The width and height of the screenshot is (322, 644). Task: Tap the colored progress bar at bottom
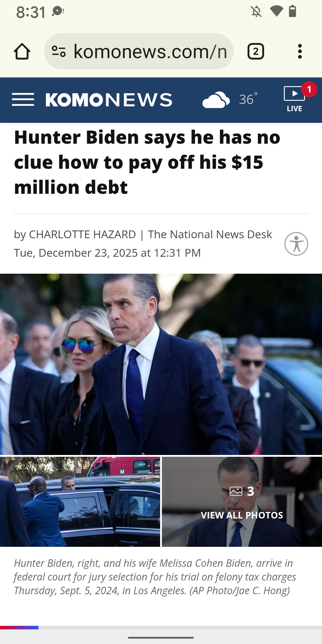19,627
